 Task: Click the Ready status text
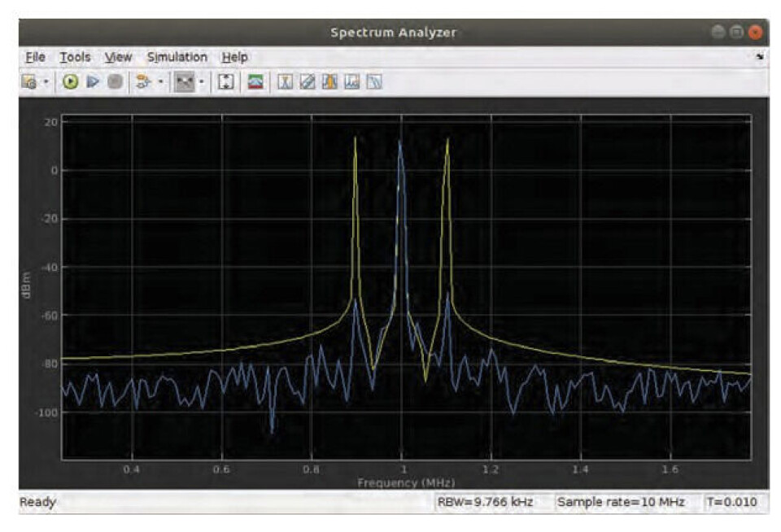37,502
